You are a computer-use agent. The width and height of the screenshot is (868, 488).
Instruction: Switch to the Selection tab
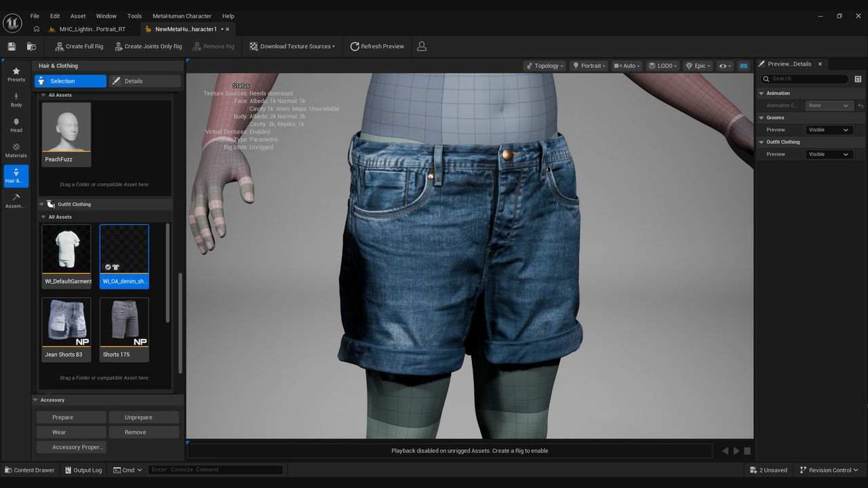71,81
